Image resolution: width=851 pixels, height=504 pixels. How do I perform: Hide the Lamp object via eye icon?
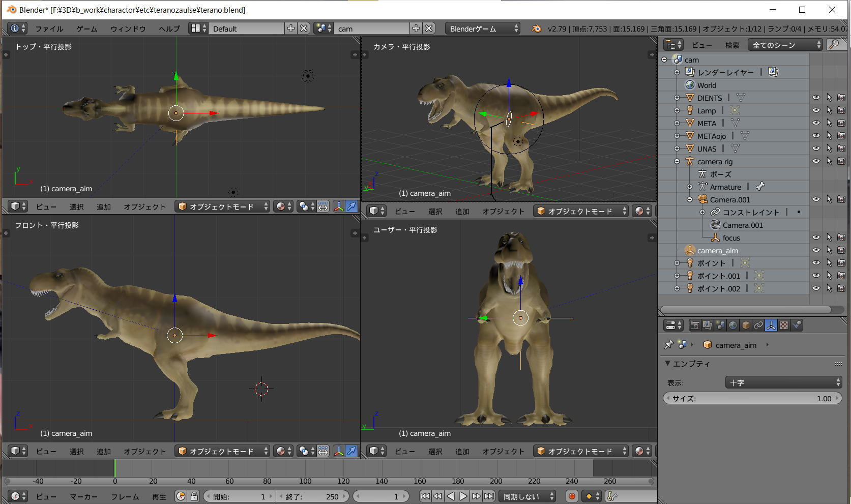[x=816, y=110]
